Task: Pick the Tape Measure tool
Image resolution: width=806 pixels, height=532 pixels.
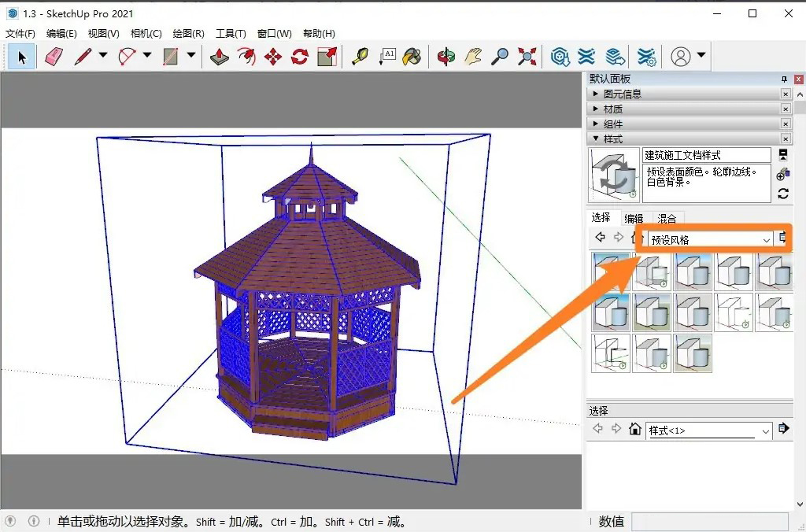Action: (x=360, y=57)
